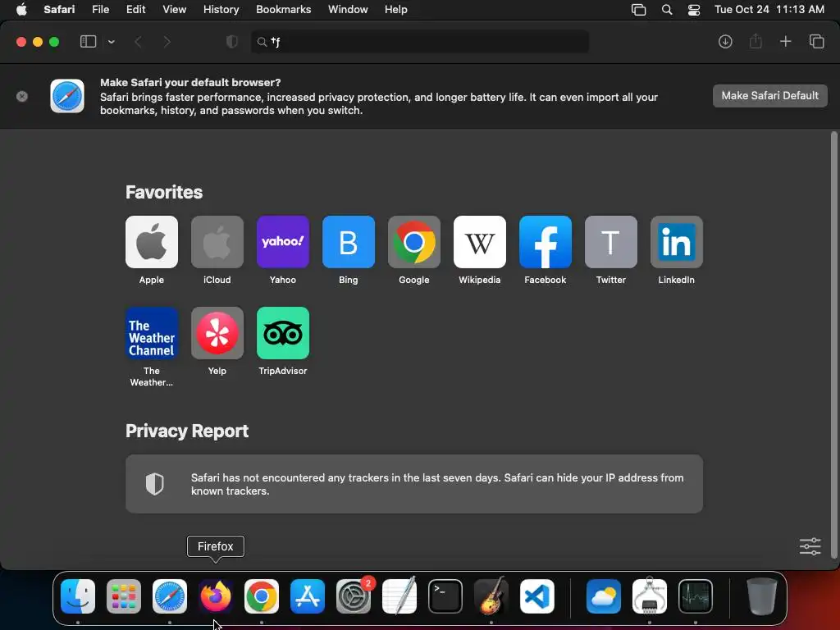This screenshot has height=630, width=840.
Task: Open the File menu
Action: [100, 10]
